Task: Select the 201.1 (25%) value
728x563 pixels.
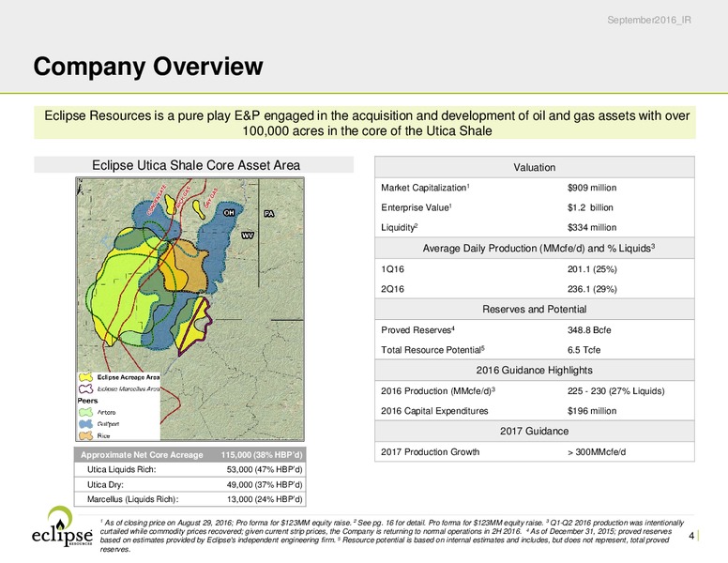Action: [x=592, y=269]
